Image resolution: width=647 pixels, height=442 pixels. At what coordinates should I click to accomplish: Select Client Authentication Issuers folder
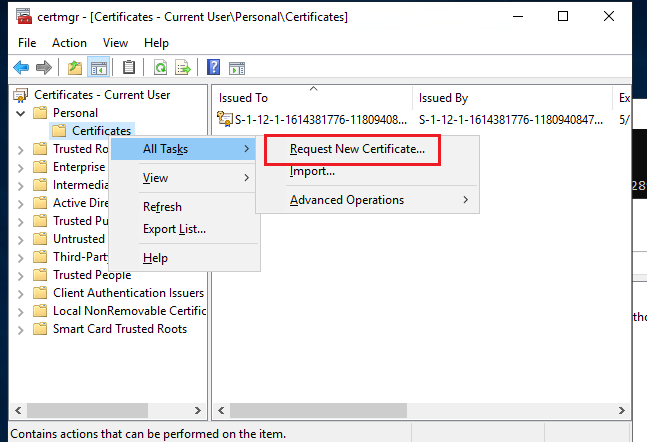click(x=128, y=293)
